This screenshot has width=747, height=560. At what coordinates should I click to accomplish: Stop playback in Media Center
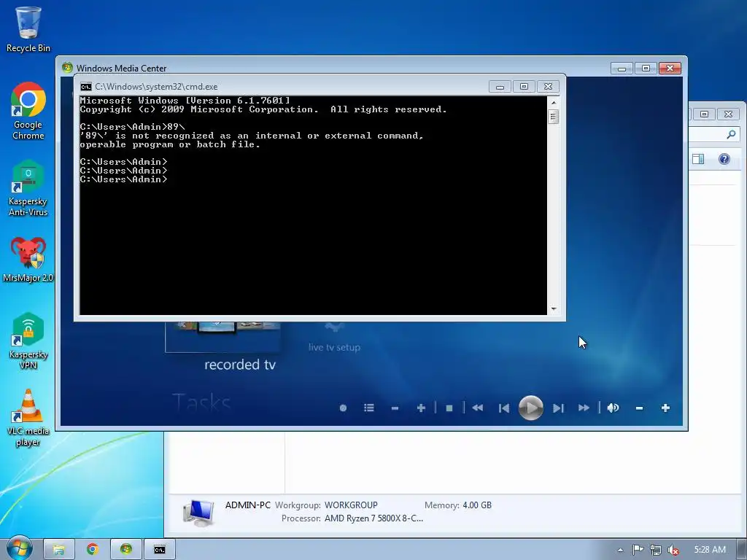[449, 408]
